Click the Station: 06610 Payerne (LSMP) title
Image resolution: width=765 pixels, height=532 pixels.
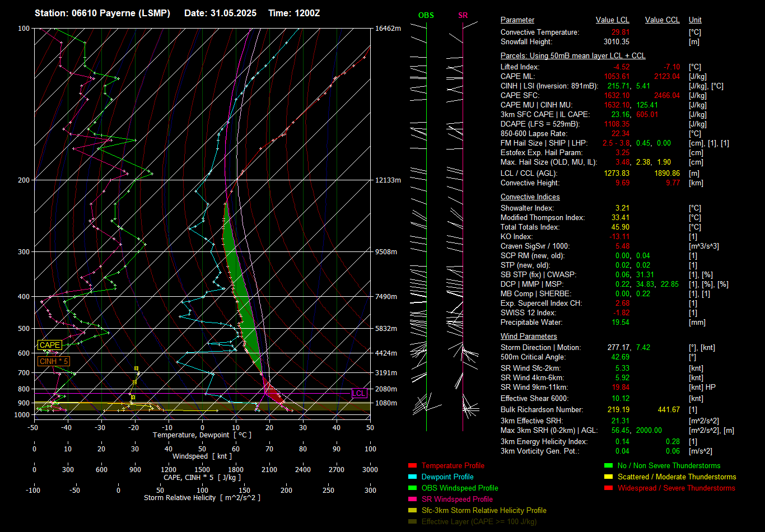click(x=102, y=13)
